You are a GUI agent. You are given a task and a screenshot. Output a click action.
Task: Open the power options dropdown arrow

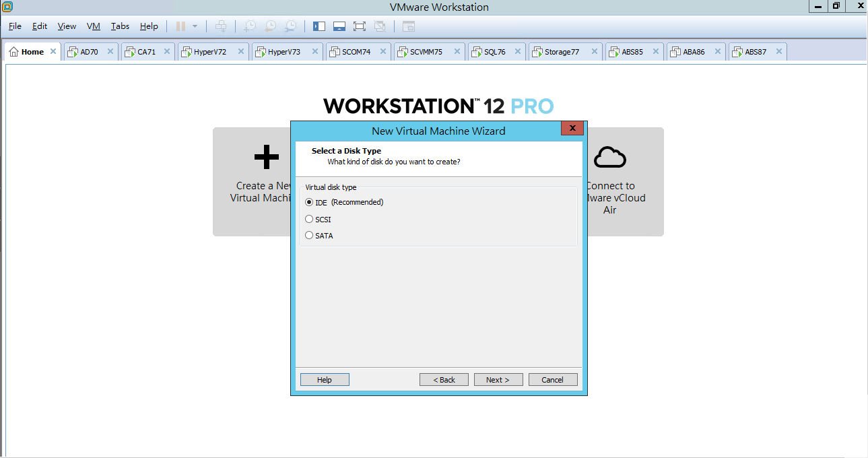pos(195,26)
